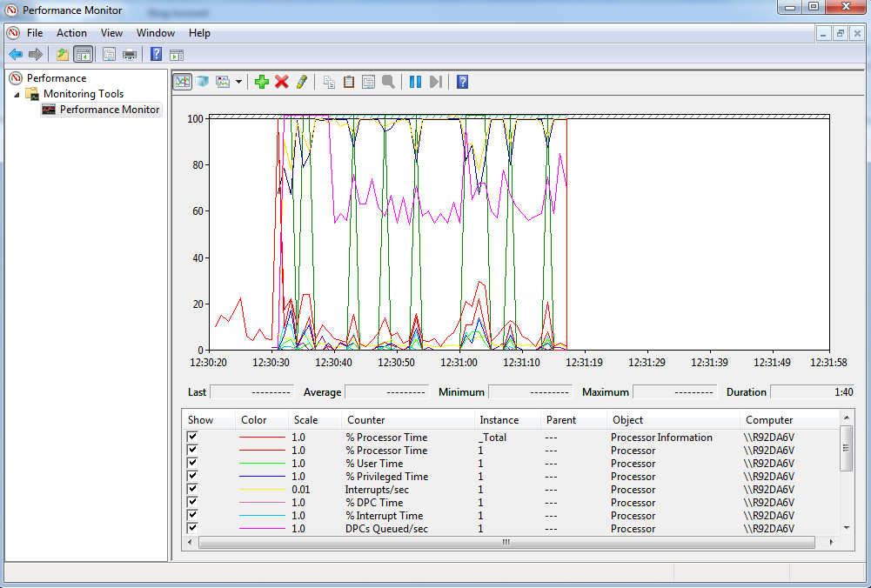
Task: Click the Update Data step icon
Action: point(435,82)
